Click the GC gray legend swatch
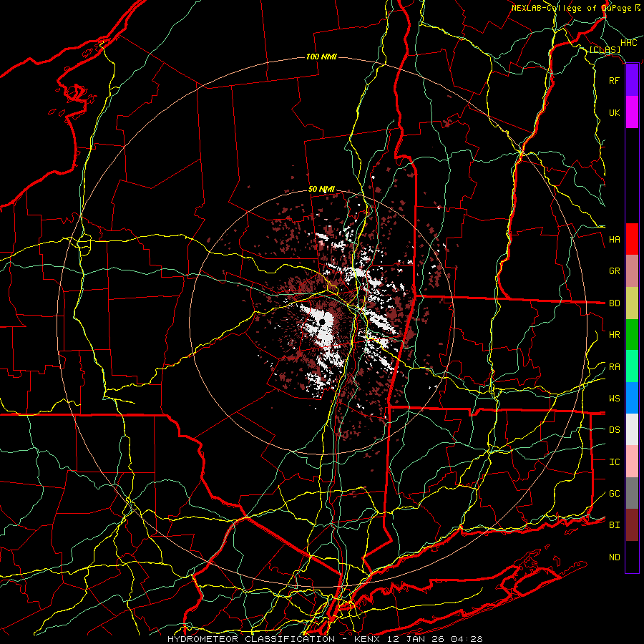 pyautogui.click(x=632, y=493)
